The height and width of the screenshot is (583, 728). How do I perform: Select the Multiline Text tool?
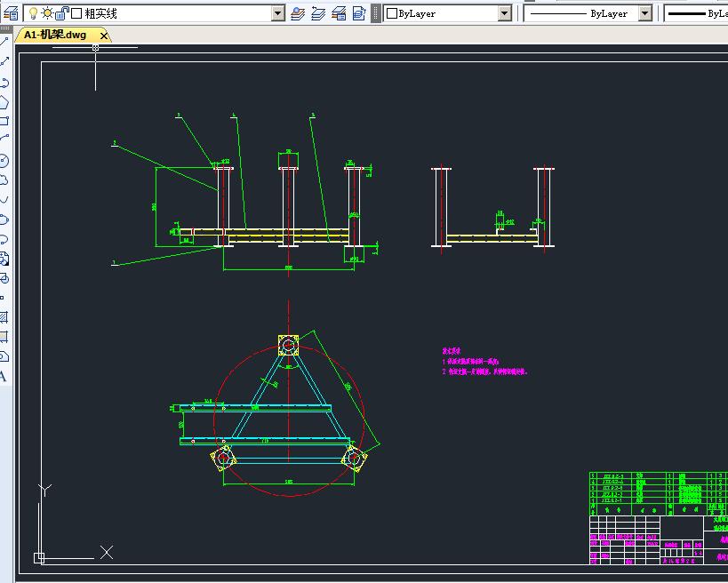3,376
